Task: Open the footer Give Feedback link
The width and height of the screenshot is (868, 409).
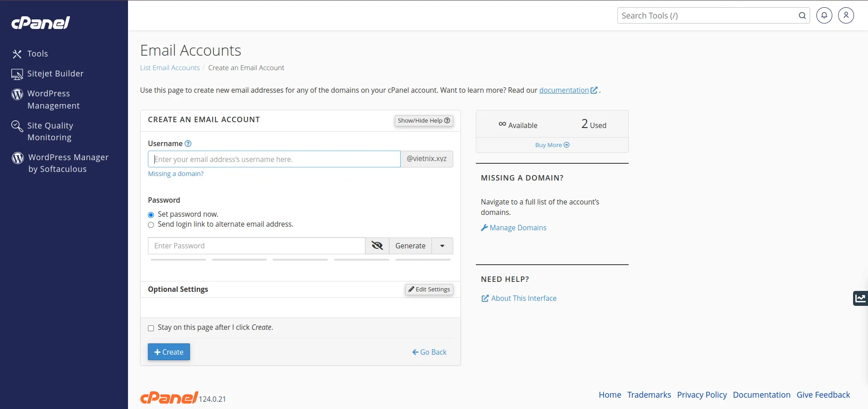Action: pyautogui.click(x=823, y=395)
